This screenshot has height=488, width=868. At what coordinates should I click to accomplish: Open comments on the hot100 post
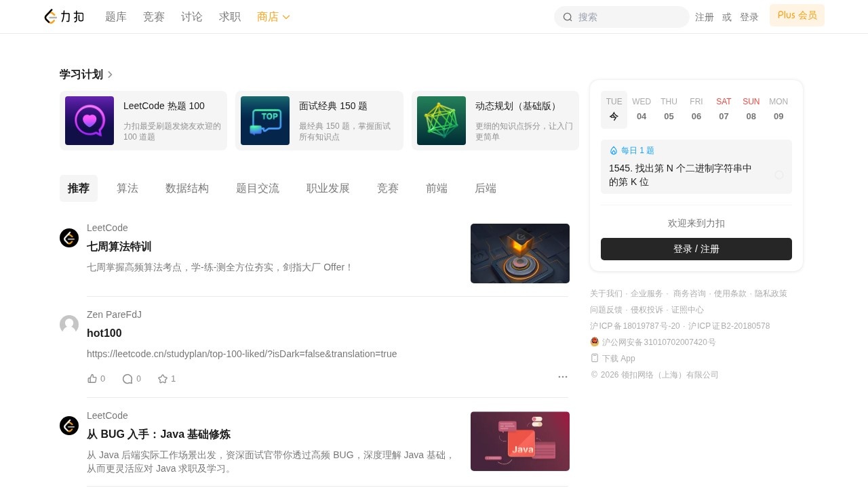[127, 379]
